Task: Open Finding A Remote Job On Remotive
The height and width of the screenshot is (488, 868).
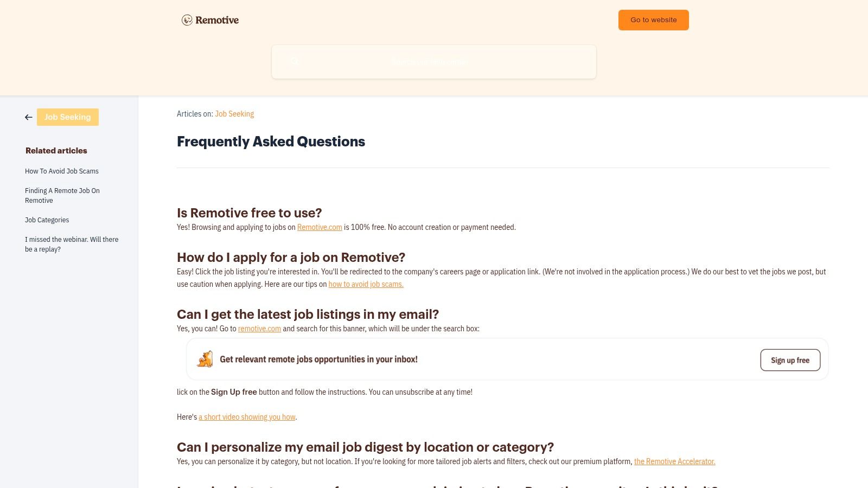Action: [62, 196]
